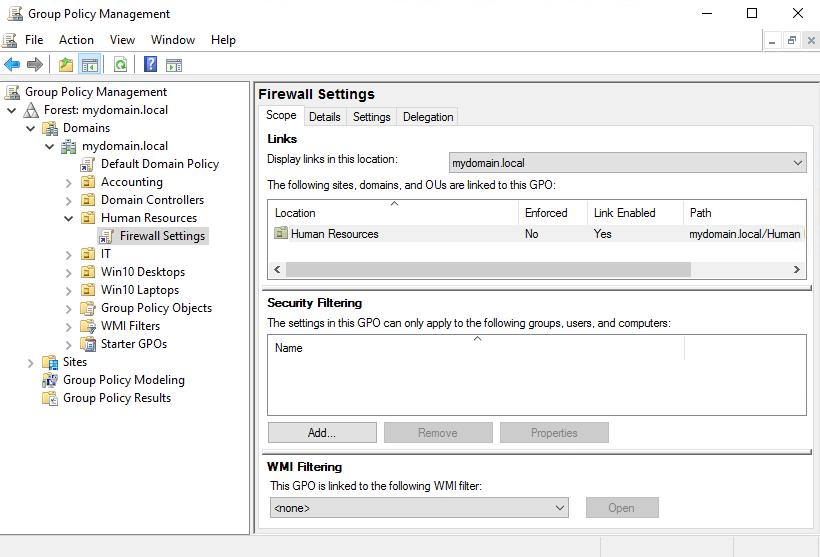The image size is (820, 557).
Task: Expand the Accounting OU
Action: pyautogui.click(x=69, y=182)
